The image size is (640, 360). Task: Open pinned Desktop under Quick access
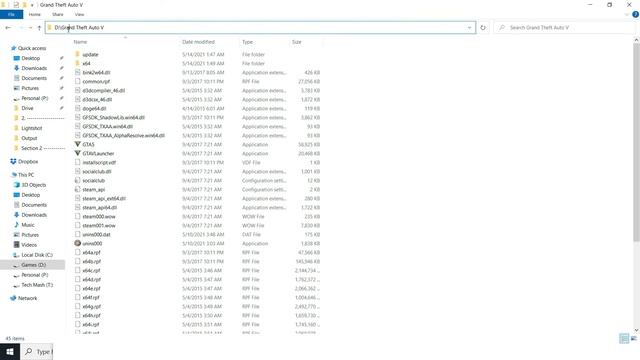point(31,58)
